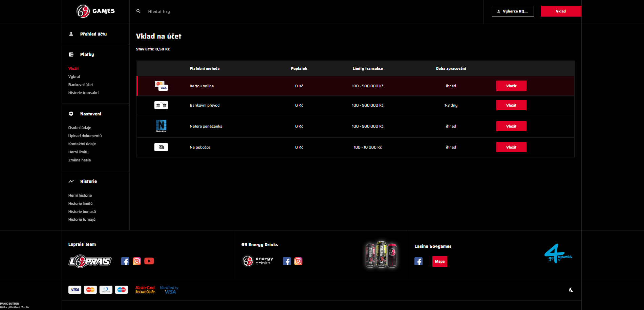Image resolution: width=644 pixels, height=310 pixels.
Task: Click the energy drink cans image
Action: coord(381,254)
